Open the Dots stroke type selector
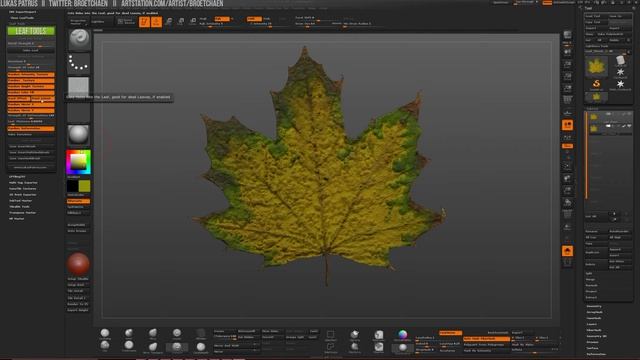 79,63
